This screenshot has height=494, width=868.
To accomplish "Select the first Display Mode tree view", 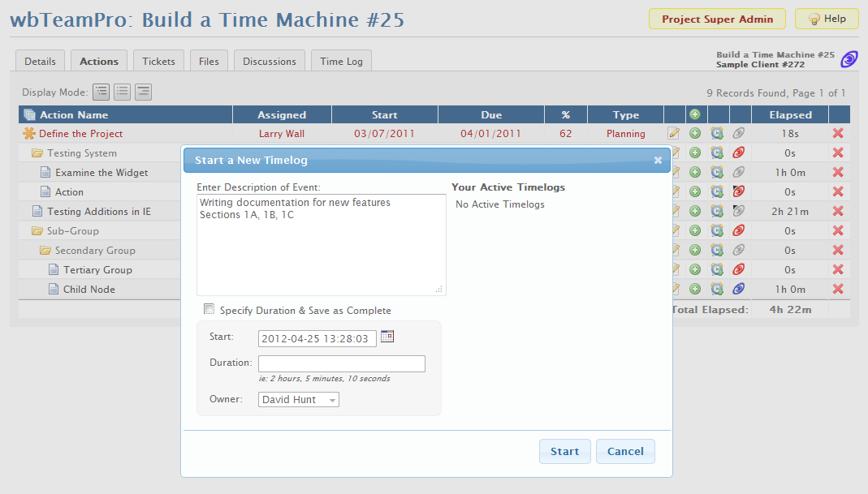I will [x=101, y=92].
